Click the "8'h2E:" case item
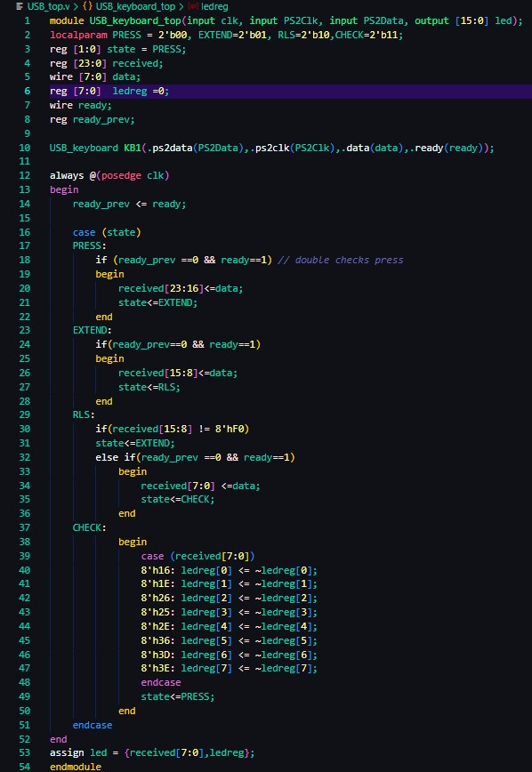The width and height of the screenshot is (532, 772). coord(158,626)
